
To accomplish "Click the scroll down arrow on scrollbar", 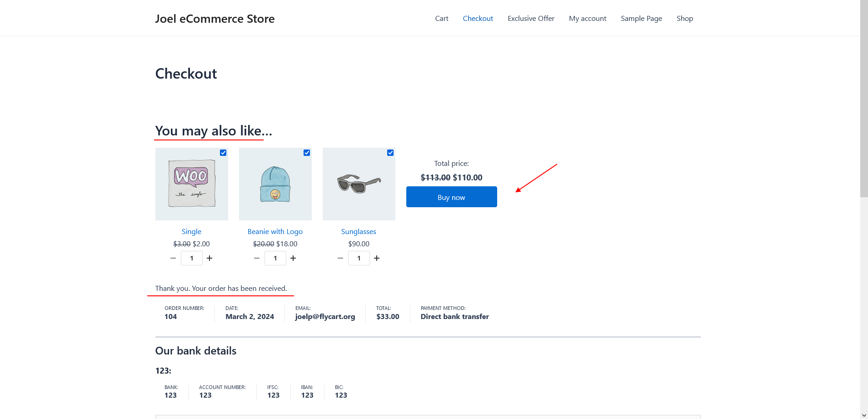I will (864, 415).
